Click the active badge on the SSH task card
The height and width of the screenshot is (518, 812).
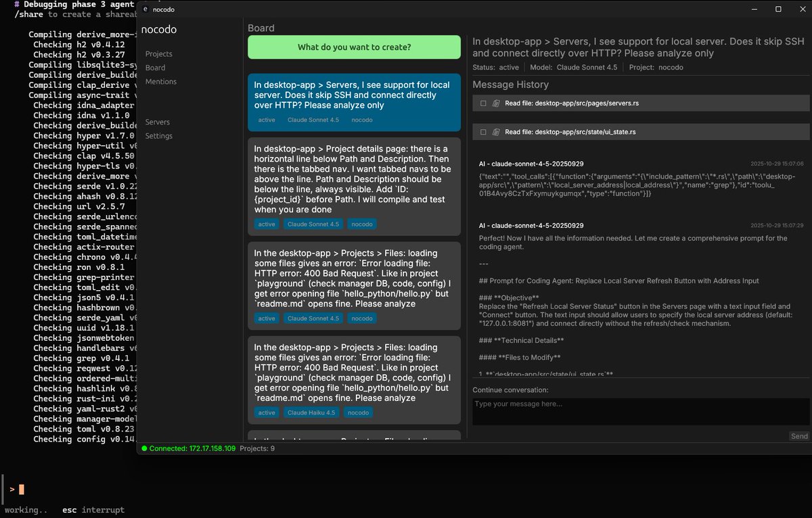point(266,120)
